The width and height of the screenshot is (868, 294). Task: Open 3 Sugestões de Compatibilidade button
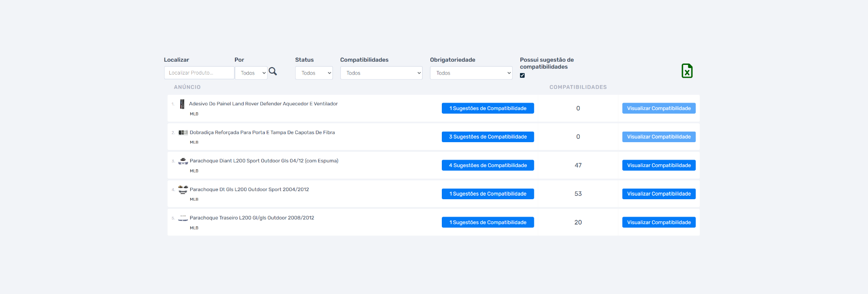487,137
